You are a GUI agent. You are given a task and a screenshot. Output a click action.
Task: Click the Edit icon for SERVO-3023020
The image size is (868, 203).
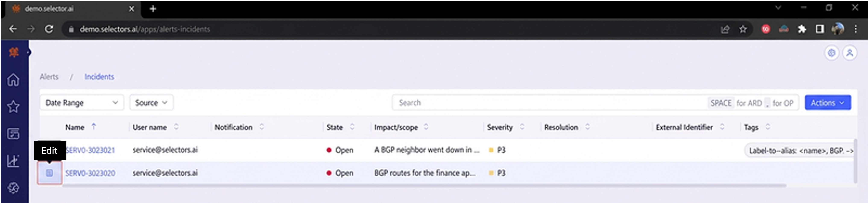coord(50,173)
